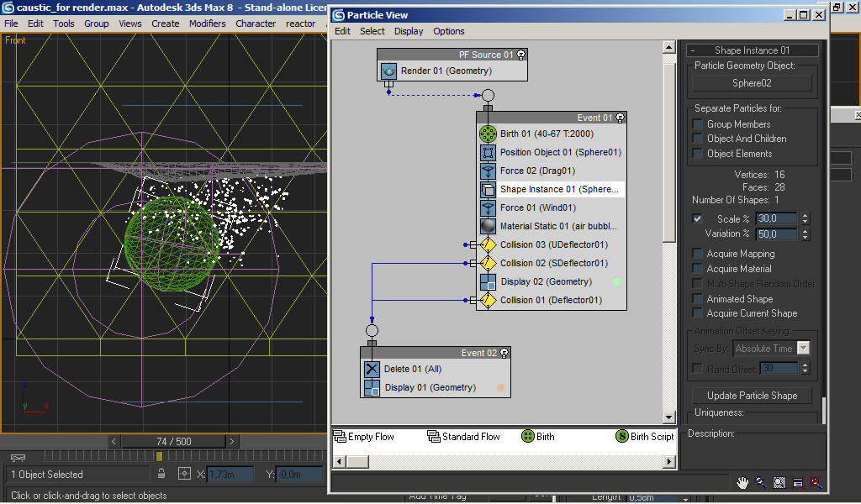The height and width of the screenshot is (504, 861).
Task: Open Sync By Absolute Time dropdown
Action: 803,349
